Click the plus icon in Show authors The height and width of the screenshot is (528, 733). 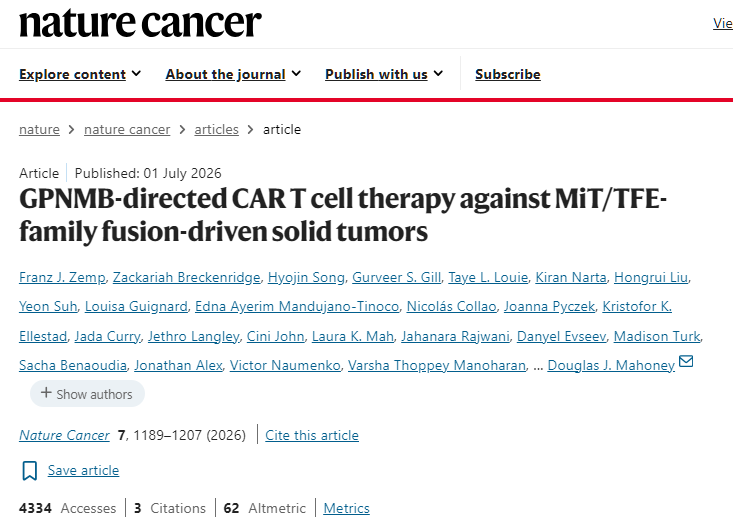(x=46, y=393)
